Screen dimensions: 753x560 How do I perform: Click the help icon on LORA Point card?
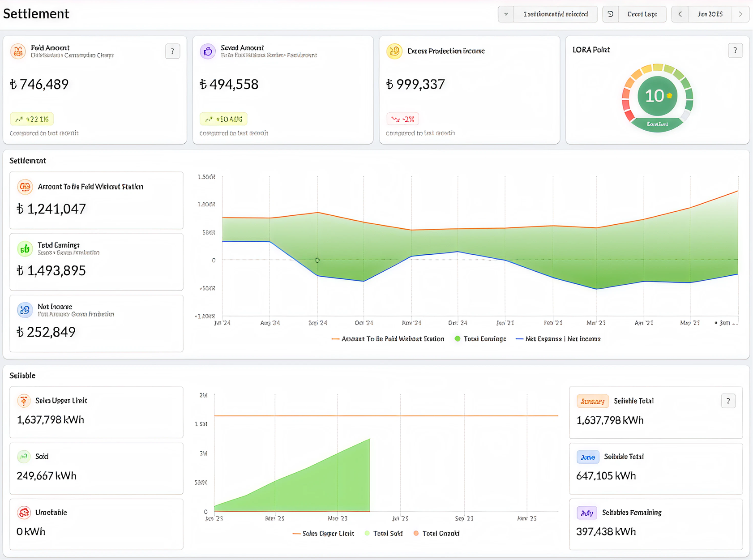[735, 51]
